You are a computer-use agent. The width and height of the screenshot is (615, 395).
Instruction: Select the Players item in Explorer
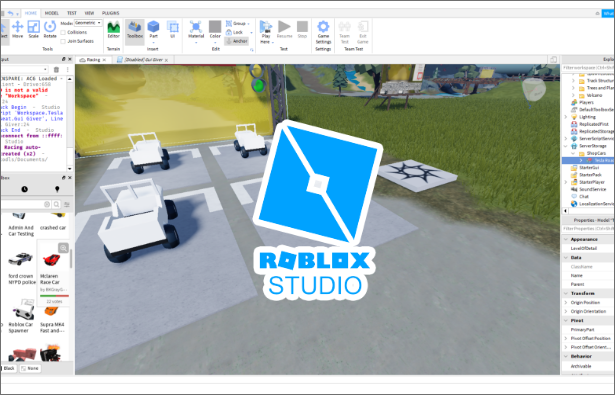click(x=586, y=102)
